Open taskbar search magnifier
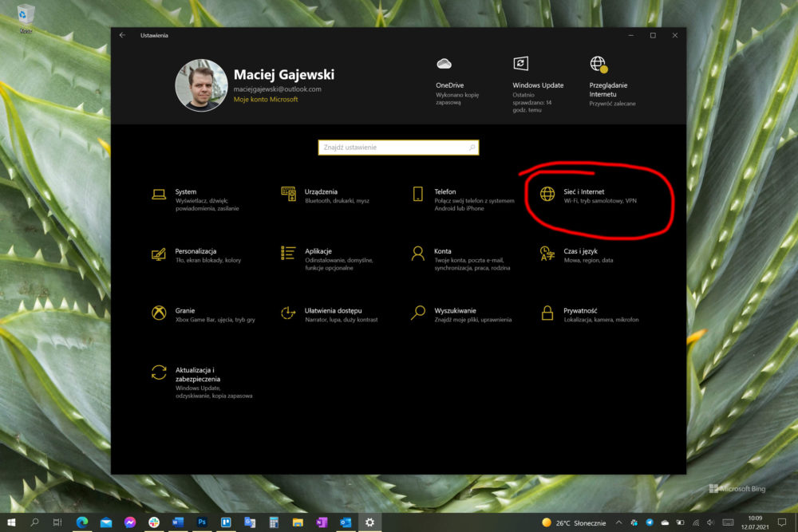The image size is (798, 532). point(34,522)
